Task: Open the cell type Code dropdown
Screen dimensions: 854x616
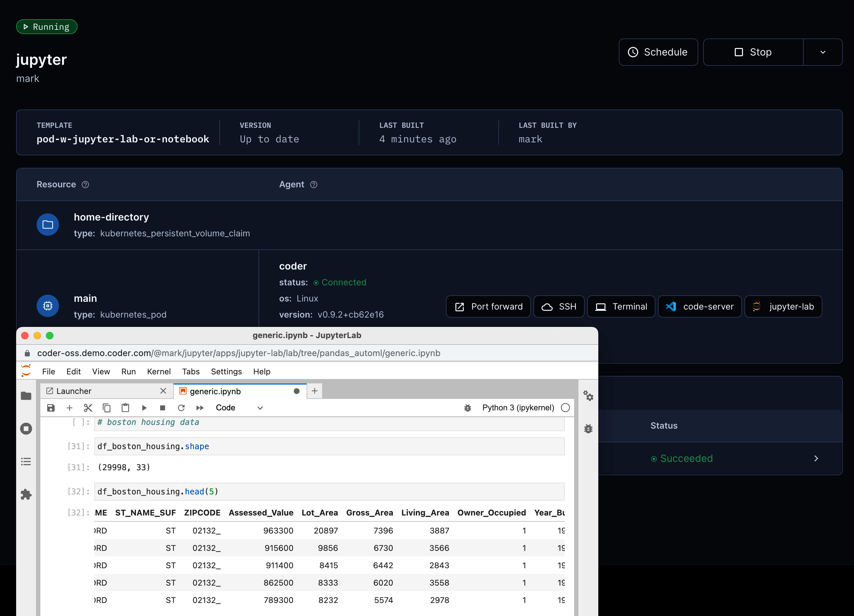Action: click(x=240, y=408)
